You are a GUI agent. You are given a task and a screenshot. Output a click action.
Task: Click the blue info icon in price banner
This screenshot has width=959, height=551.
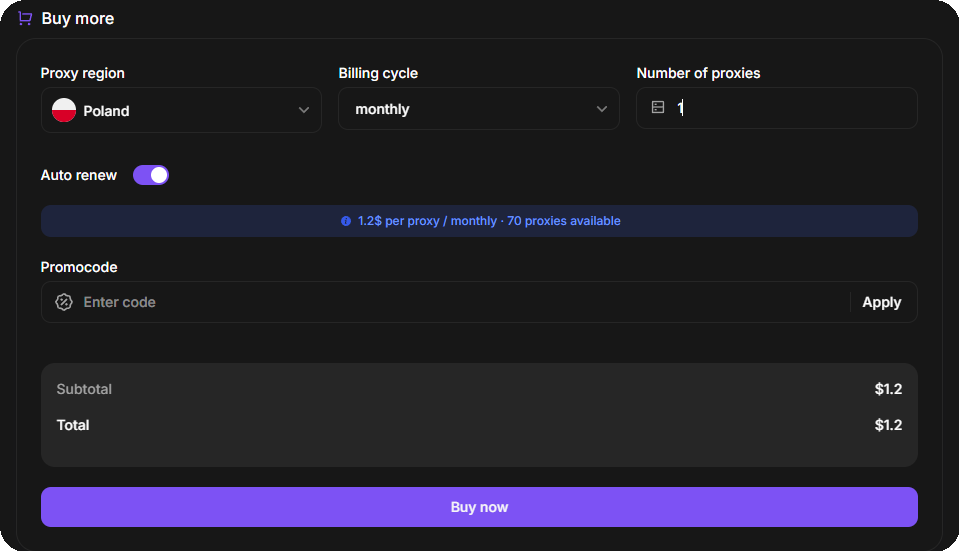click(x=346, y=221)
